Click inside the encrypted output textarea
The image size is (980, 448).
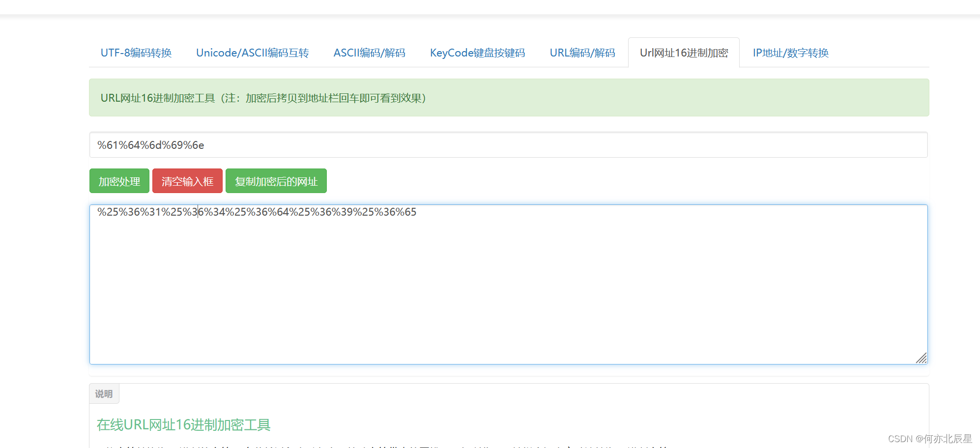pos(508,284)
